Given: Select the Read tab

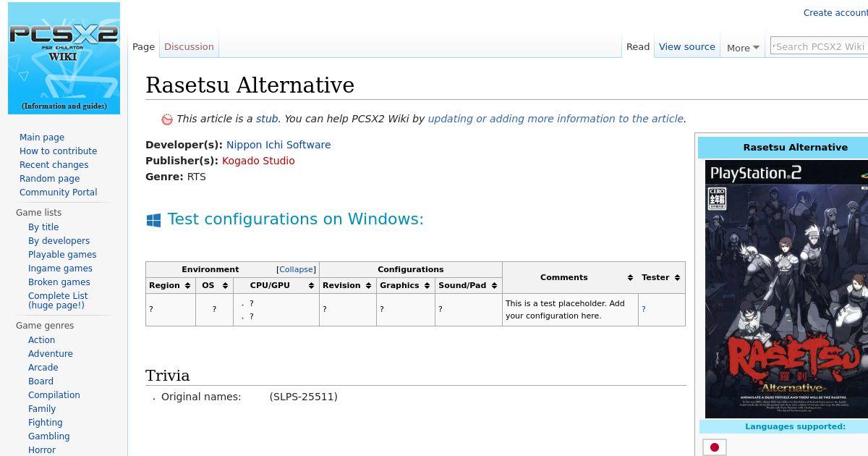Looking at the screenshot, I should point(638,47).
